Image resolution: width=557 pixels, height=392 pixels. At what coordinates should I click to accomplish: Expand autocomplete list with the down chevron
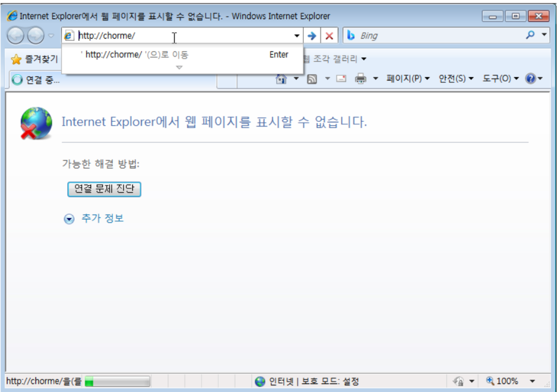(179, 67)
